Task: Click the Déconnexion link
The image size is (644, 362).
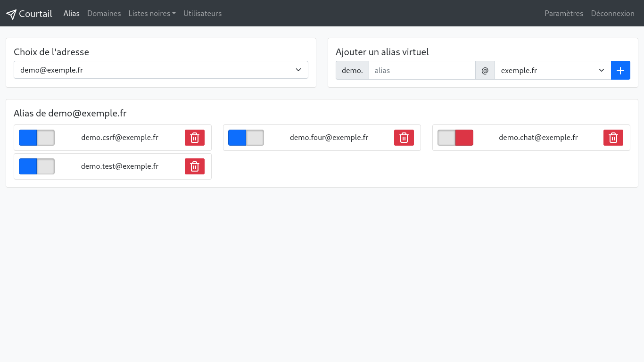Action: pos(613,13)
